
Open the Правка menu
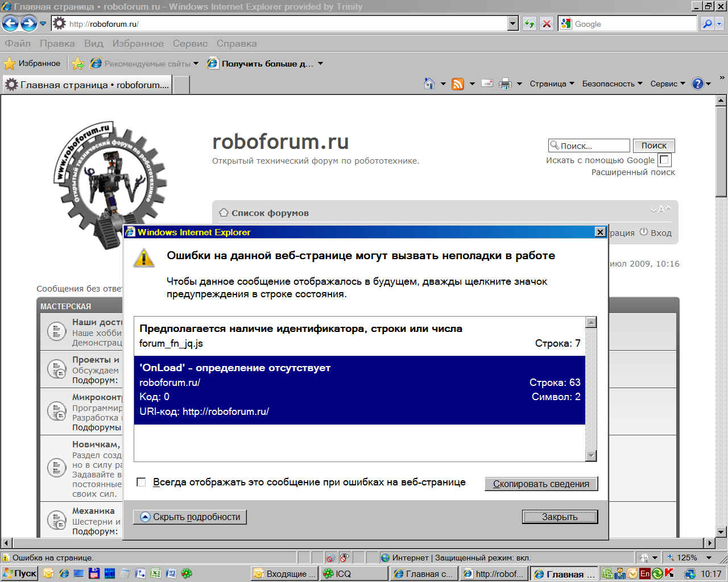57,43
